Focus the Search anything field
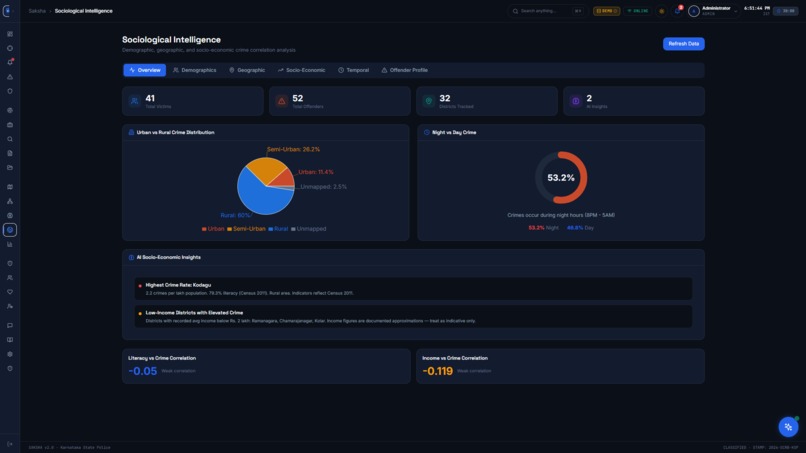Viewport: 806px width, 453px height. pyautogui.click(x=547, y=11)
